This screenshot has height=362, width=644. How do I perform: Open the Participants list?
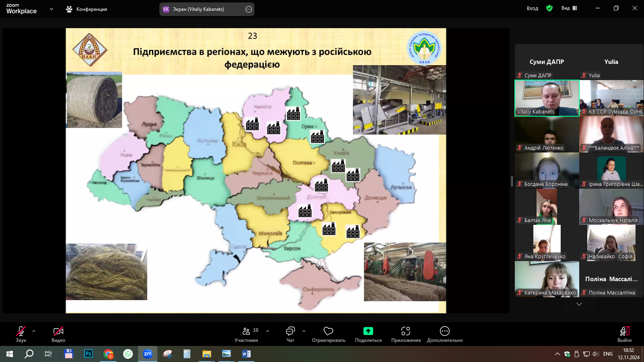click(246, 331)
